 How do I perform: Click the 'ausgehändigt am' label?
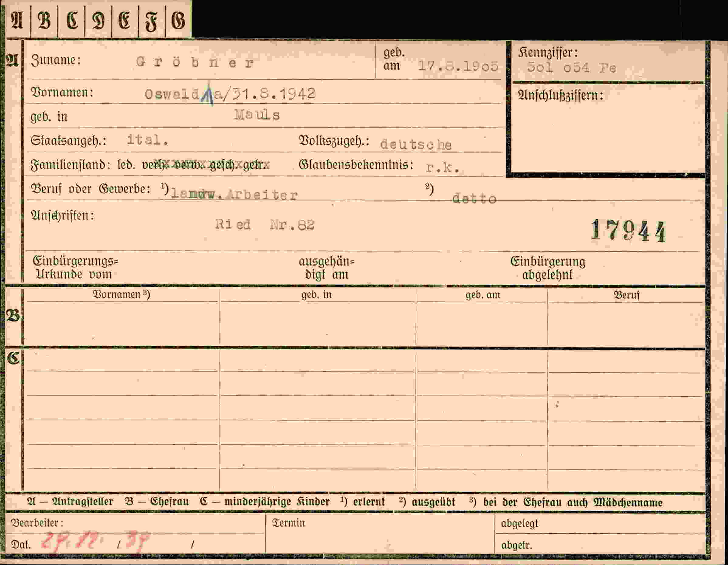point(326,268)
